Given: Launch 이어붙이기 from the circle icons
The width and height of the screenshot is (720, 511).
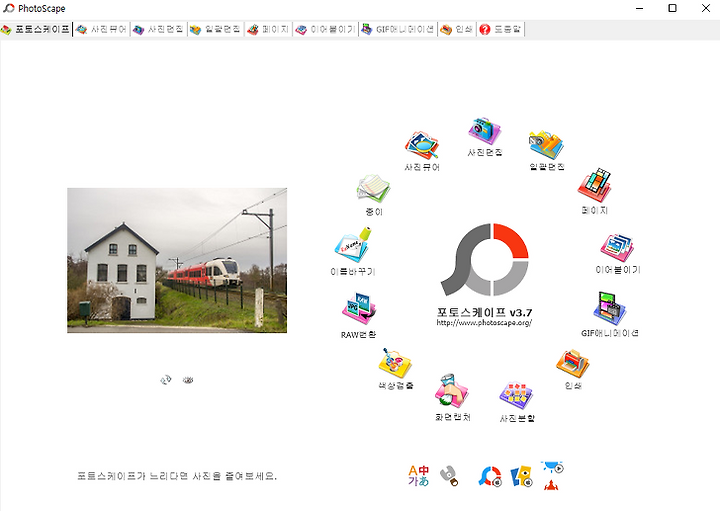Looking at the screenshot, I should 618,248.
